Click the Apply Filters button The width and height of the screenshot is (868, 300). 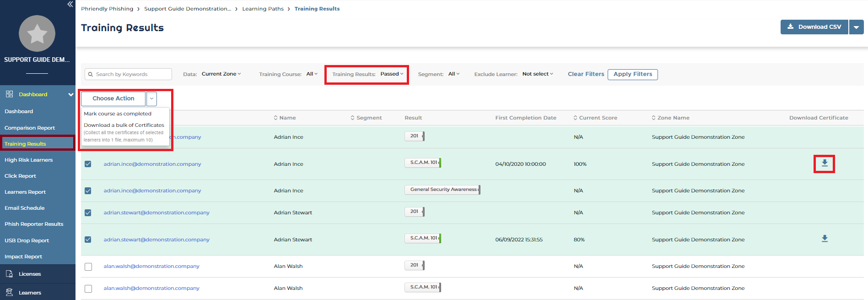tap(632, 74)
